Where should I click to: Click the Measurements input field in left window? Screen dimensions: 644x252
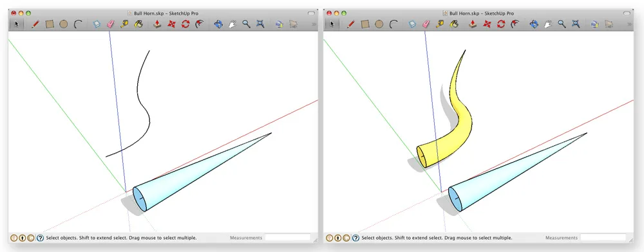(x=287, y=238)
